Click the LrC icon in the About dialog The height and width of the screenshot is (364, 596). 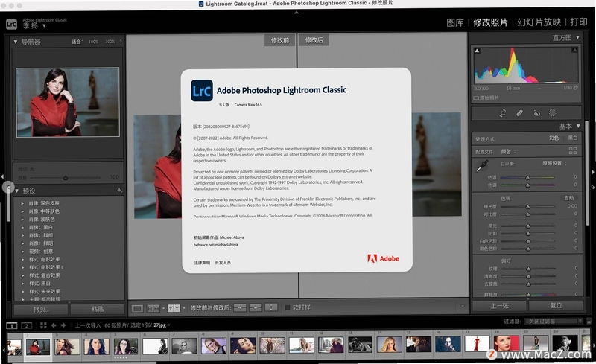(201, 90)
